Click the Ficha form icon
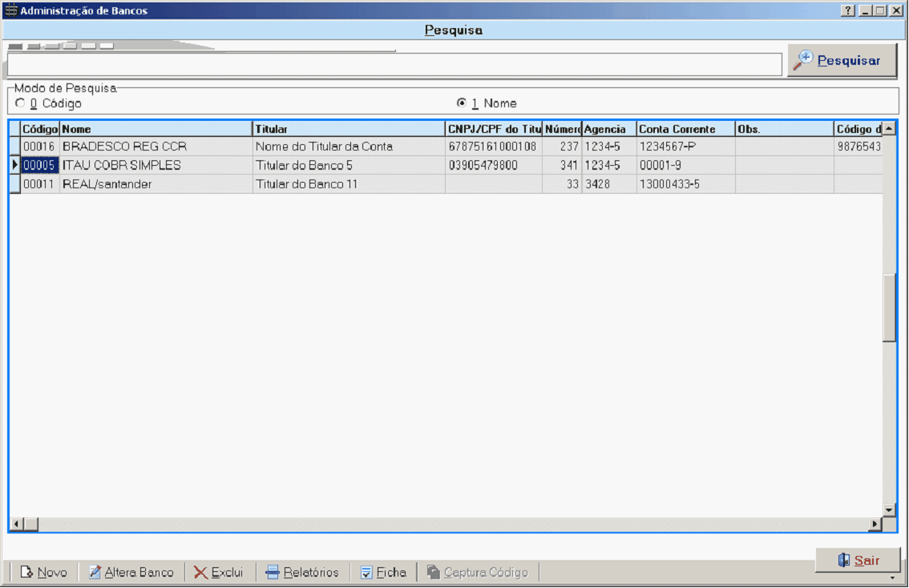This screenshot has width=909, height=588. point(366,573)
